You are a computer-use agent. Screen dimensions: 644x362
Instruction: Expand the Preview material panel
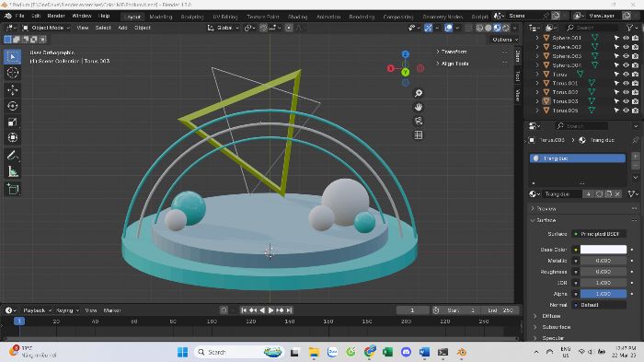[x=533, y=208]
